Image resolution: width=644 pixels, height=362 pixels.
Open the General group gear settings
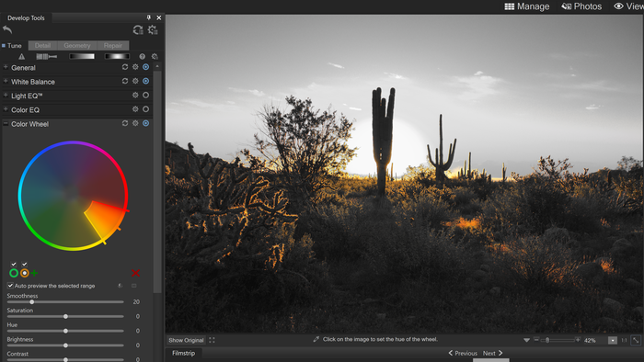point(135,67)
